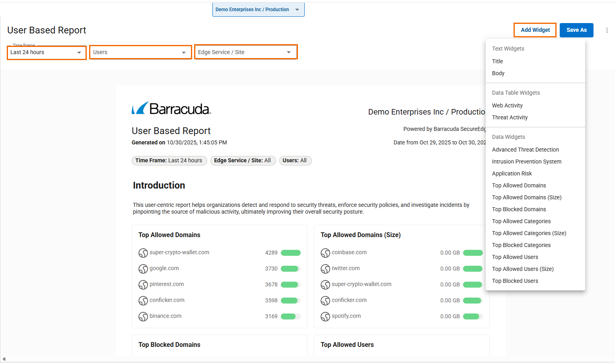
Task: Open Demo Enterprises Inc / Production workspace selector
Action: [x=258, y=10]
